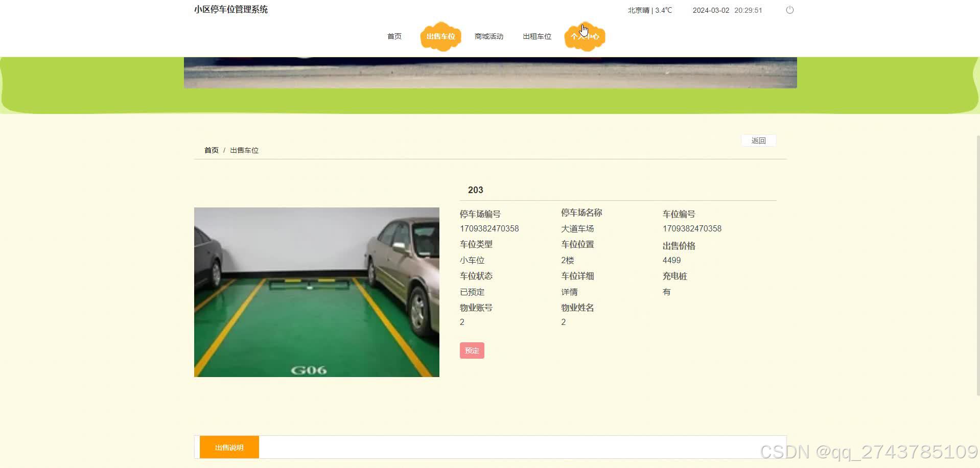Click the 停车场名称 label
980x468 pixels.
click(581, 213)
